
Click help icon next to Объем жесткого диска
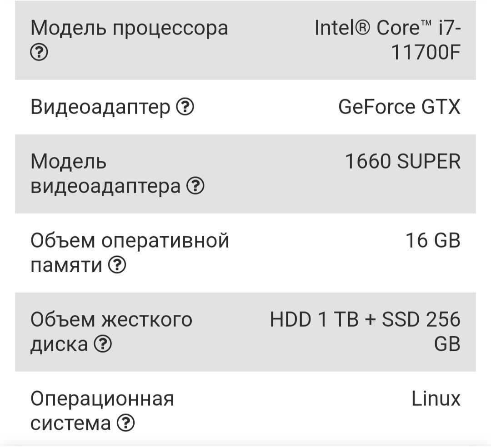tap(103, 343)
